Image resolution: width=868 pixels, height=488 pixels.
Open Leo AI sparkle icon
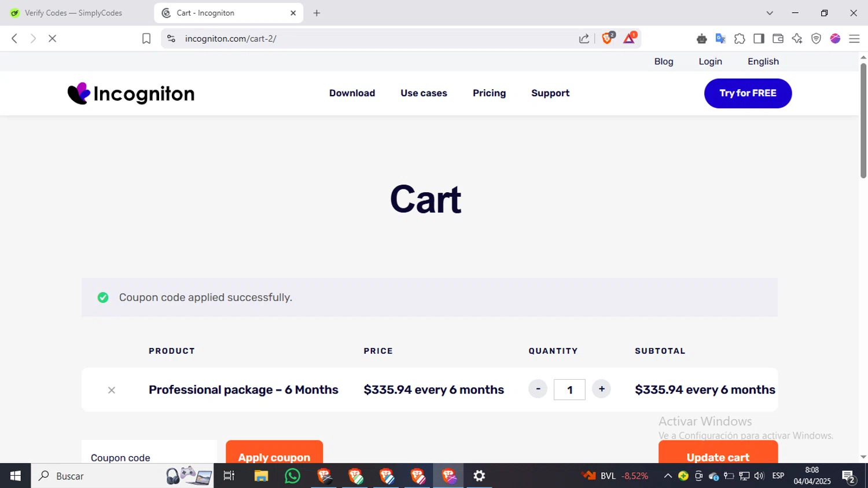click(797, 38)
